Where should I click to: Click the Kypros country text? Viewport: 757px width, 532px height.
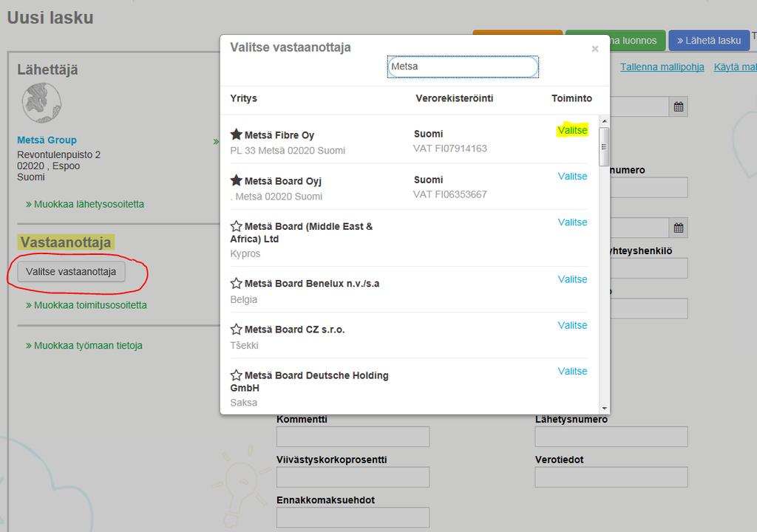coord(245,253)
